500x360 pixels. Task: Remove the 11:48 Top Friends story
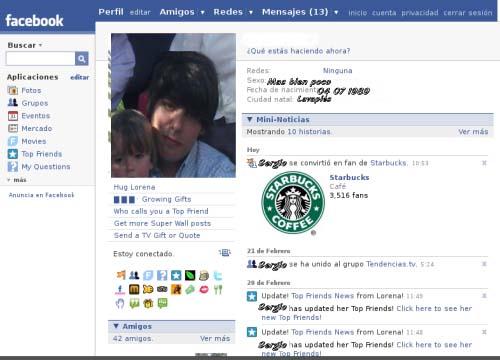click(x=484, y=332)
